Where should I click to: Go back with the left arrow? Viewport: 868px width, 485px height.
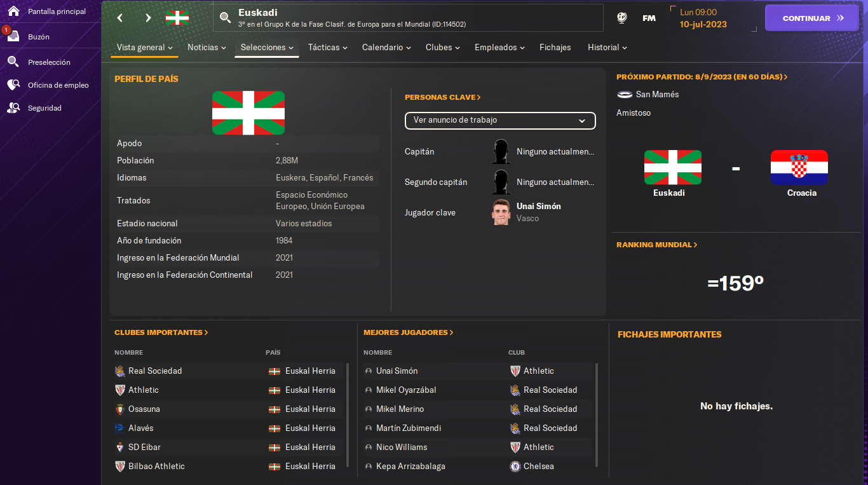coord(119,18)
